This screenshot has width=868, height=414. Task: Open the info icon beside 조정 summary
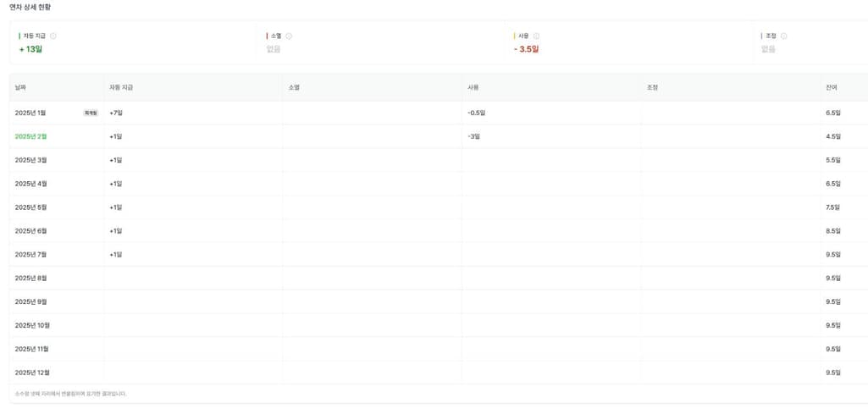point(783,36)
